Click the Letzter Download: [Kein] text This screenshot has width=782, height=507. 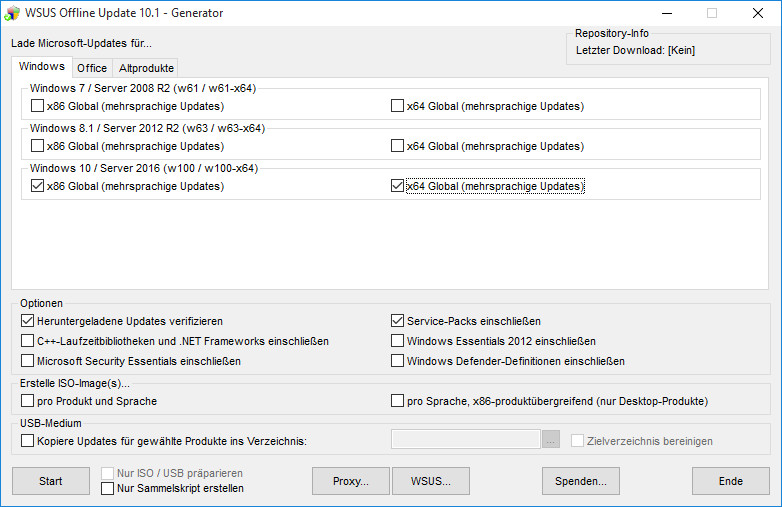pyautogui.click(x=635, y=50)
